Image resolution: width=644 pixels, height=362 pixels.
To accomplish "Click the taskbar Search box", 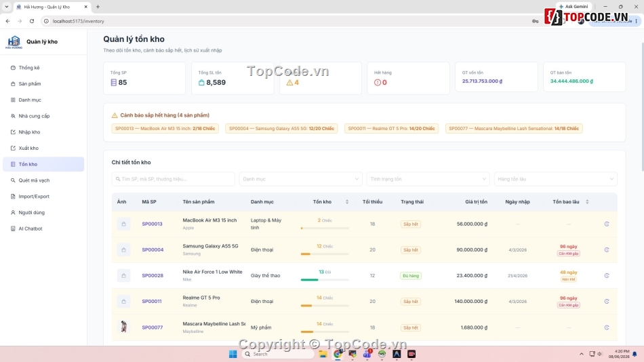I will click(278, 354).
